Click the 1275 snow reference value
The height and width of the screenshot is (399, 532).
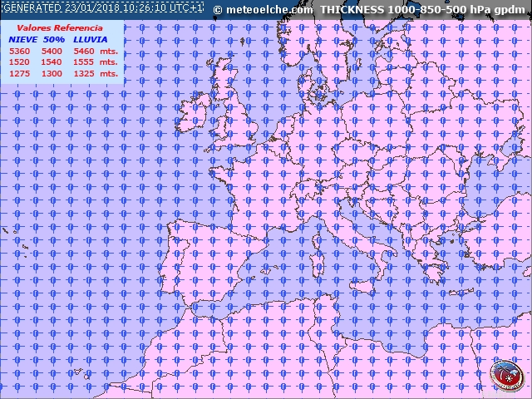[19, 74]
